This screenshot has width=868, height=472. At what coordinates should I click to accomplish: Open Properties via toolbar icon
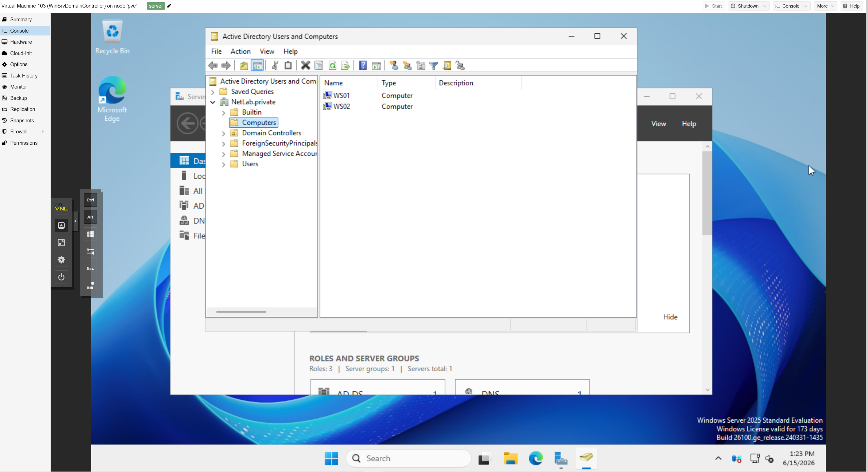(x=319, y=65)
